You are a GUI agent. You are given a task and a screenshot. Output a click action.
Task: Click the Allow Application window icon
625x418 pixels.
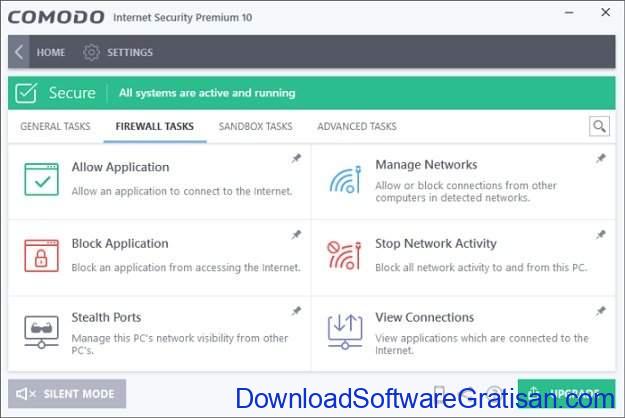[41, 179]
